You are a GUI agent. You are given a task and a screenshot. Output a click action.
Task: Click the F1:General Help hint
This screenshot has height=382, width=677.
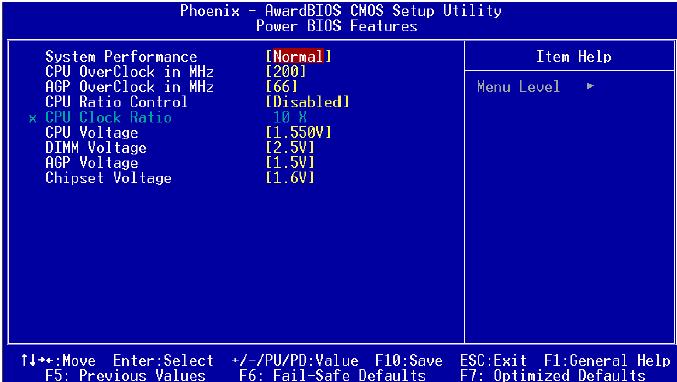click(x=607, y=360)
